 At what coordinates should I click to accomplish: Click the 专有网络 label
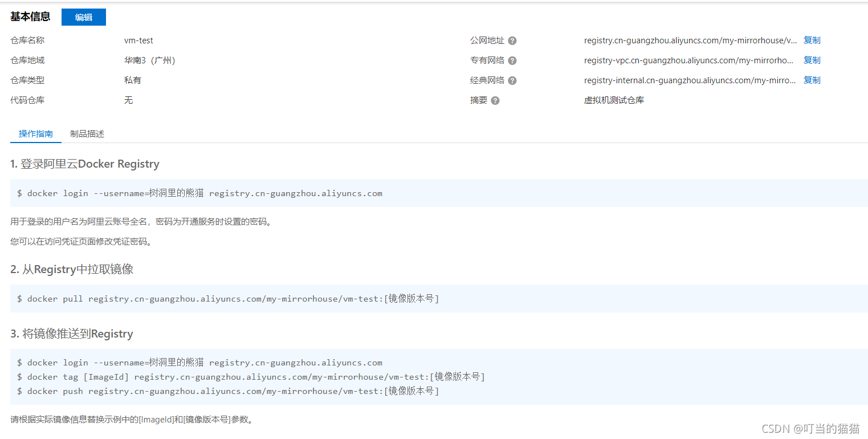(x=487, y=60)
